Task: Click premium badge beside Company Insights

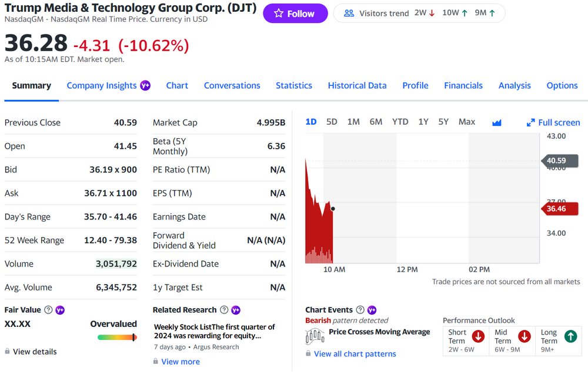Action: pyautogui.click(x=145, y=85)
